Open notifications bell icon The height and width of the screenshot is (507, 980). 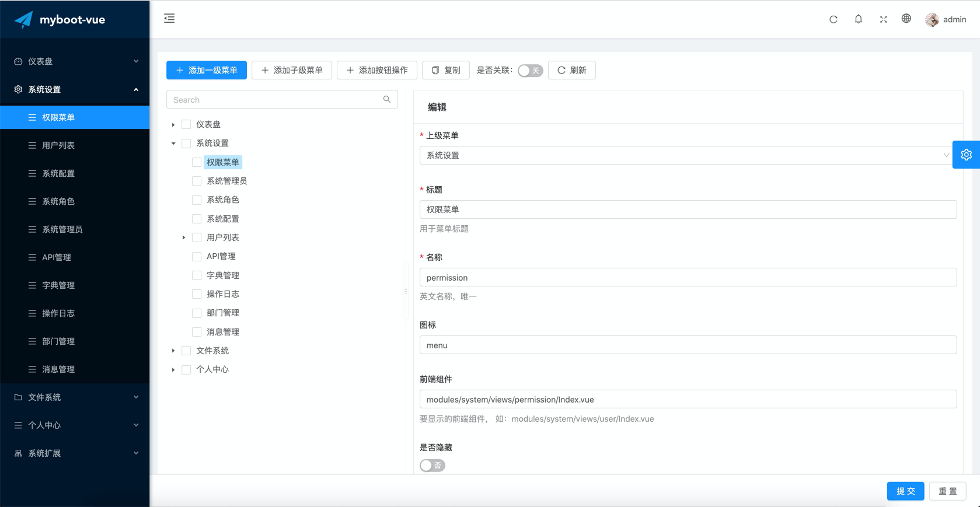pyautogui.click(x=859, y=19)
